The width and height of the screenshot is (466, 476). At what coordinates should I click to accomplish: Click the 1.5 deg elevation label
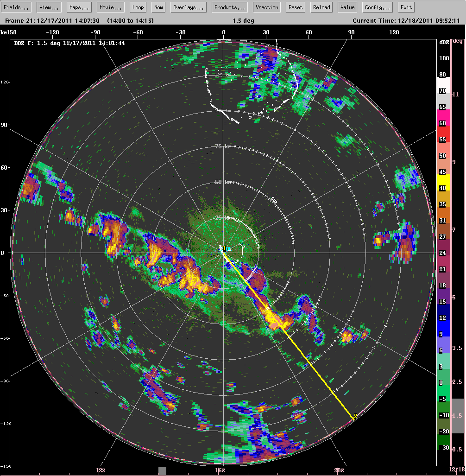coord(243,20)
